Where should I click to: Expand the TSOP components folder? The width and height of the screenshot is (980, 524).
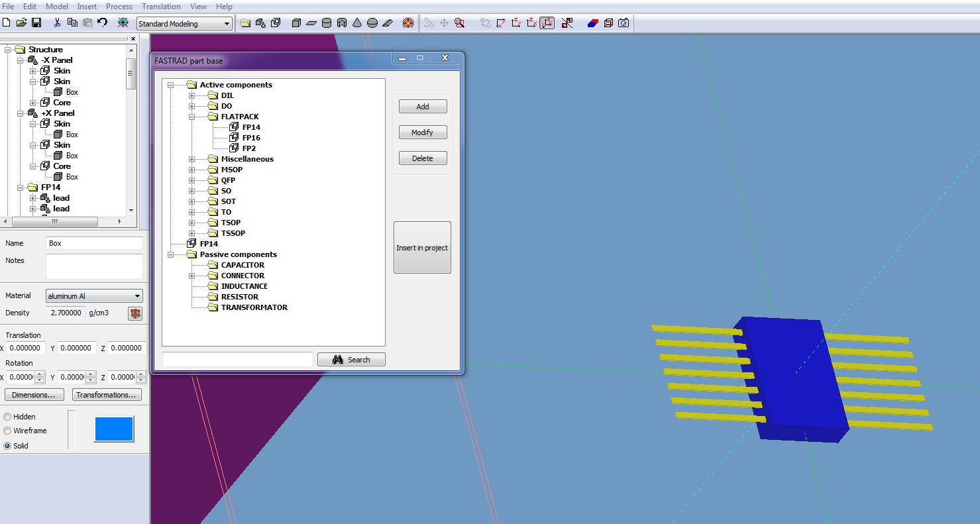[192, 222]
